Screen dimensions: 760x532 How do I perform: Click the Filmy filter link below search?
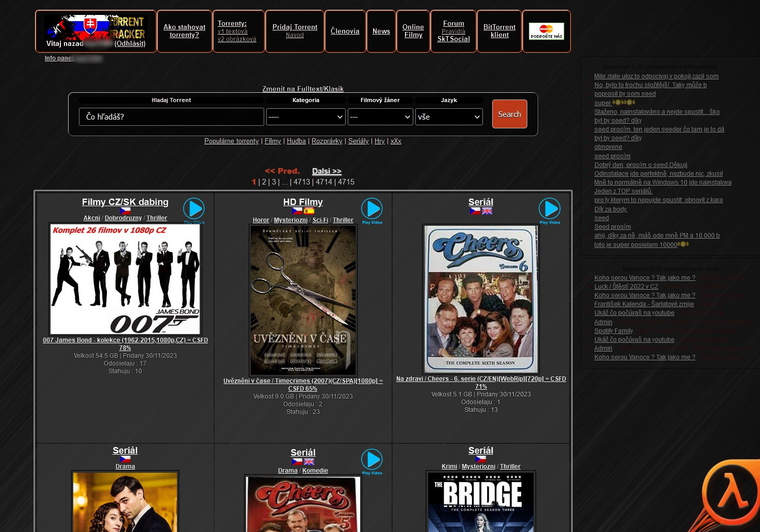click(x=273, y=141)
